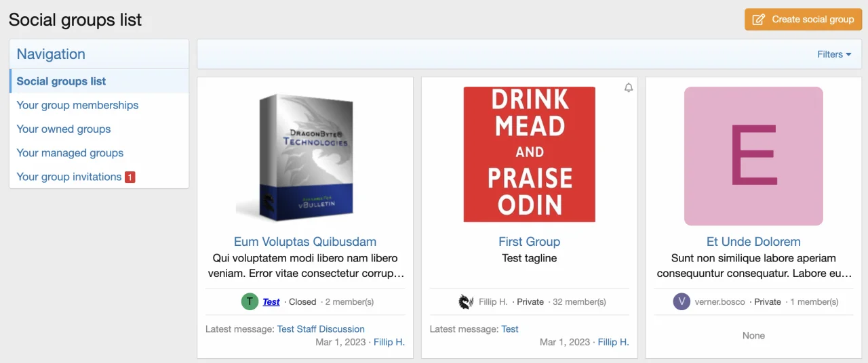
Task: Open the Eum Voluptas Quibusdam group title
Action: [305, 242]
